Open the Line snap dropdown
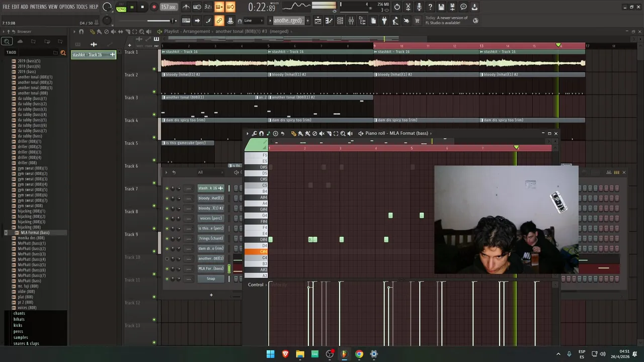Image resolution: width=644 pixels, height=362 pixels. (x=254, y=21)
